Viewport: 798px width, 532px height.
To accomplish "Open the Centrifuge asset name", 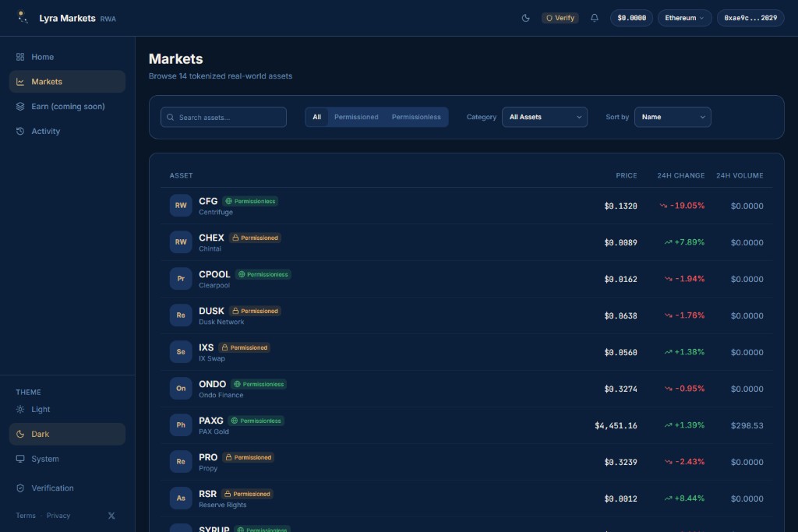I will [x=216, y=213].
